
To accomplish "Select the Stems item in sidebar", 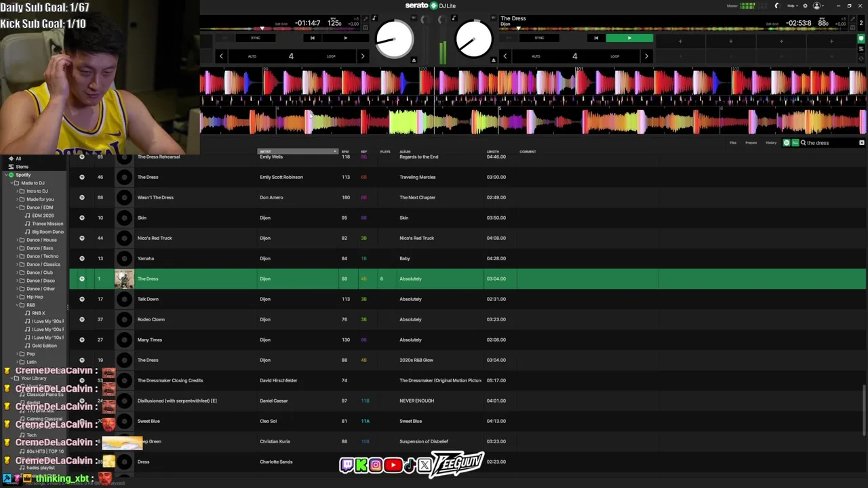I will point(22,167).
